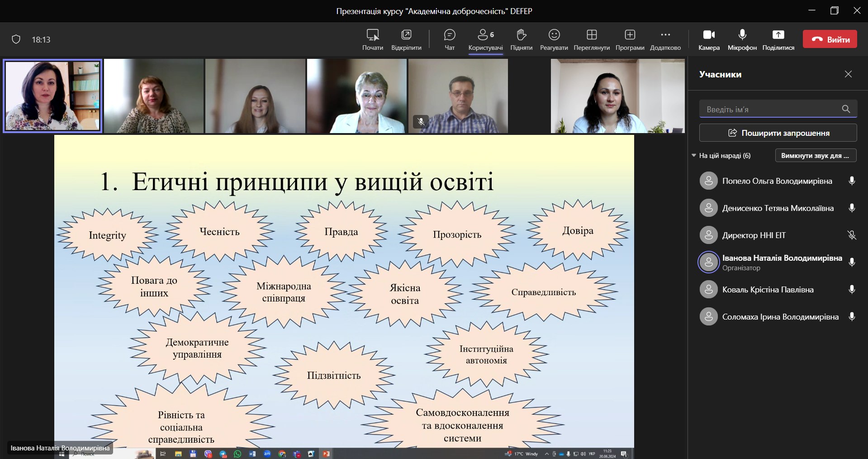Open the Додатково (More) menu

click(x=665, y=39)
